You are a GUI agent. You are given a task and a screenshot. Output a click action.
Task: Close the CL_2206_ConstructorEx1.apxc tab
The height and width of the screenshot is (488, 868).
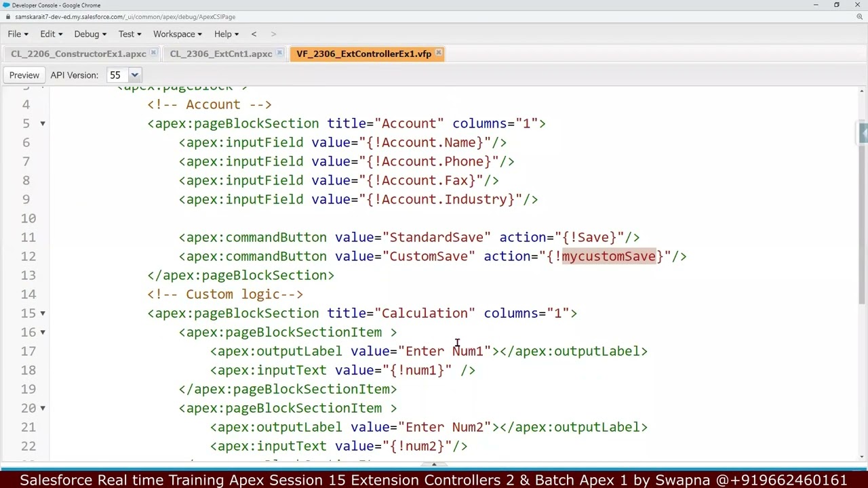click(x=153, y=53)
